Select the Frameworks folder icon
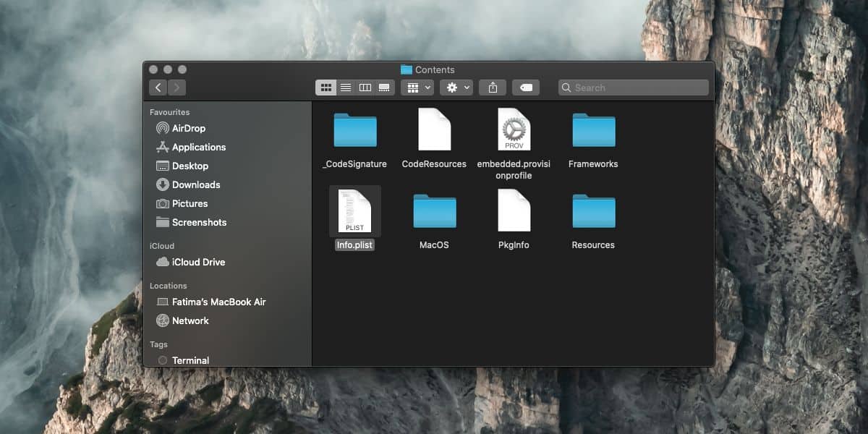The image size is (868, 434). pyautogui.click(x=594, y=131)
